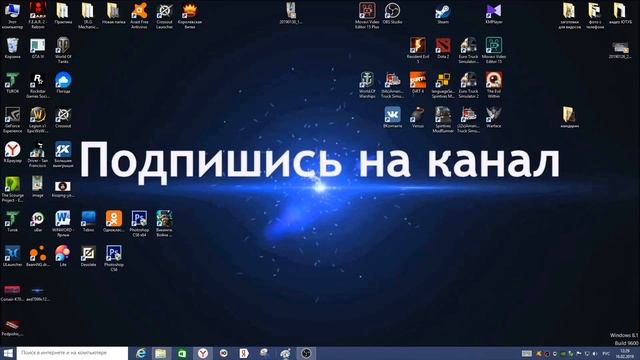Launch Warface
This screenshot has height=360, width=640.
coord(494,118)
